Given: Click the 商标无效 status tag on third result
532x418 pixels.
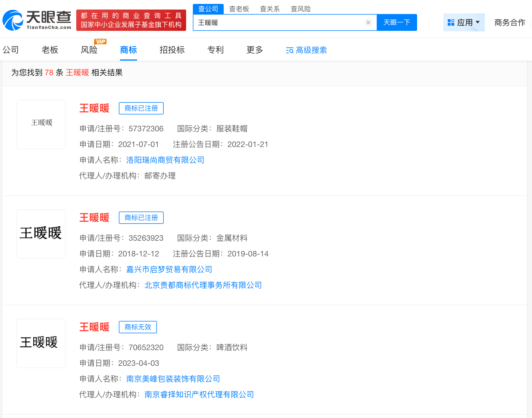Looking at the screenshot, I should [x=138, y=327].
